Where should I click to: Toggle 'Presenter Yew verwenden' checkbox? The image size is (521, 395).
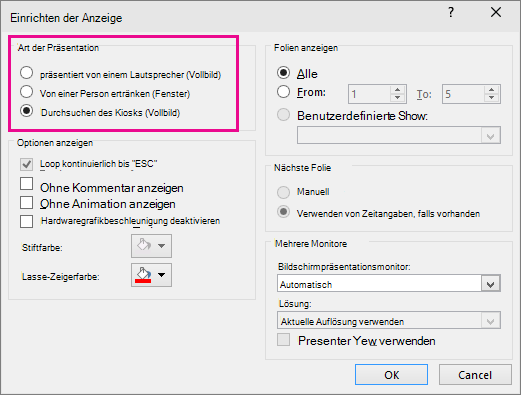click(x=283, y=340)
